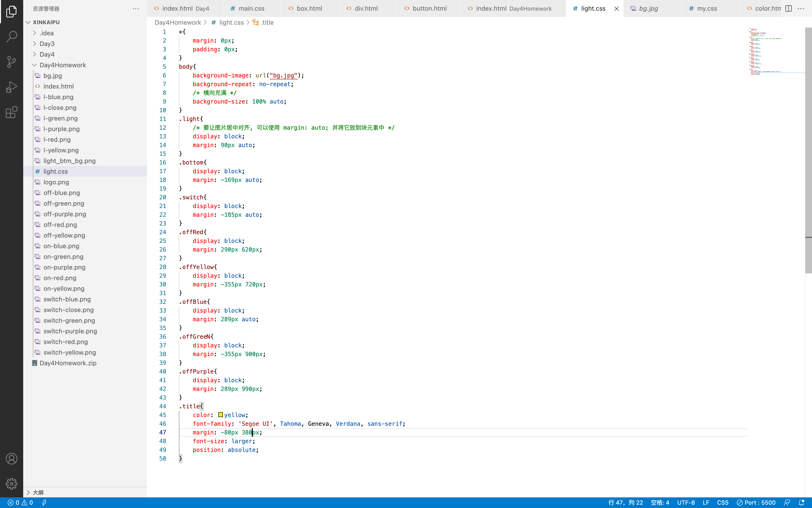
Task: Switch to my.css tab
Action: coord(707,8)
